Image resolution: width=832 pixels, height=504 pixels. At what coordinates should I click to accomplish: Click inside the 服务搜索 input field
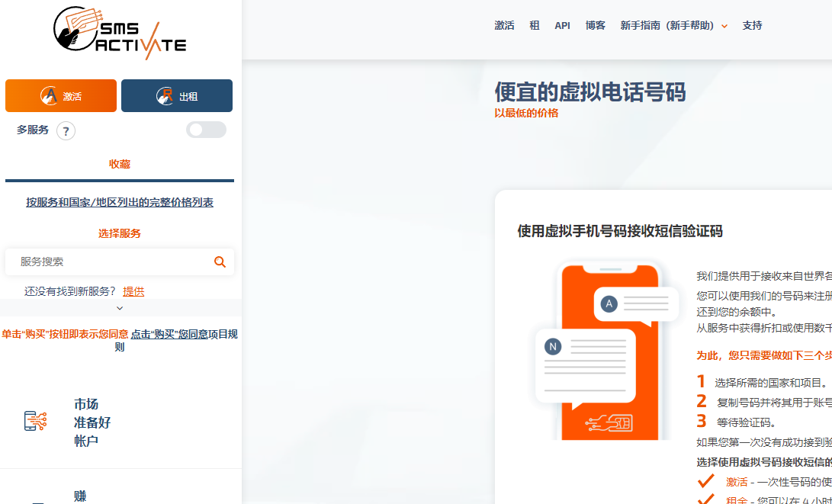(x=107, y=262)
